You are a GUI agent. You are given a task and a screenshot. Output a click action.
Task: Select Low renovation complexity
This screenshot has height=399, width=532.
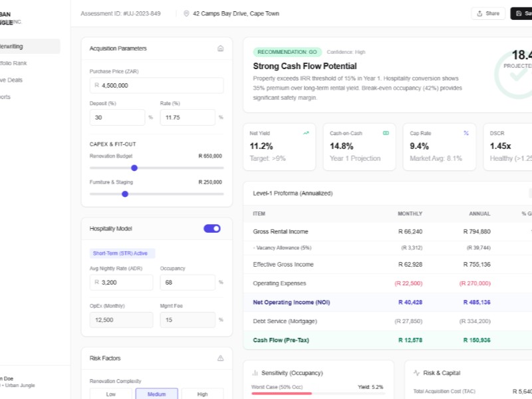[x=110, y=394]
